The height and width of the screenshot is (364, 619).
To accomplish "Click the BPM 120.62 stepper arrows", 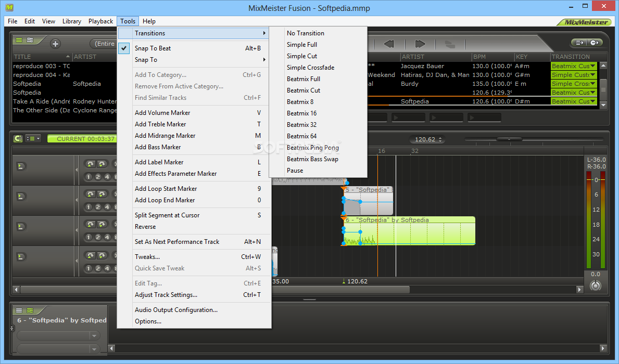I will click(x=440, y=139).
